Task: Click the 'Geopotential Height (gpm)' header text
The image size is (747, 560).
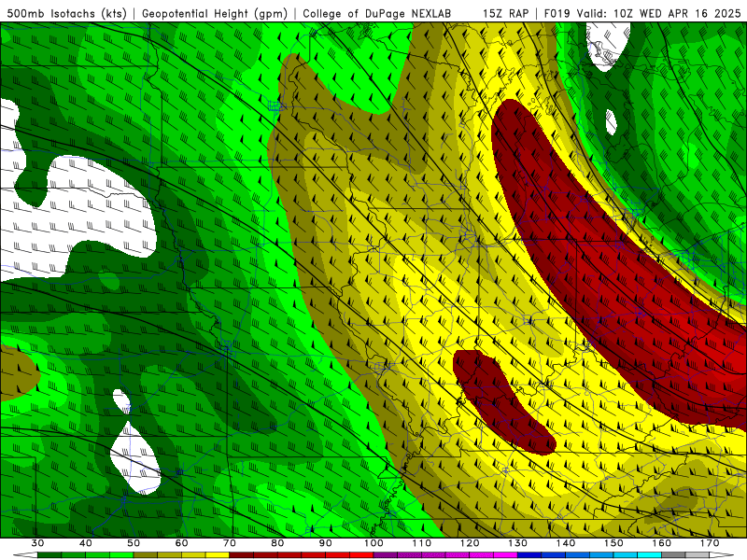Action: tap(215, 13)
